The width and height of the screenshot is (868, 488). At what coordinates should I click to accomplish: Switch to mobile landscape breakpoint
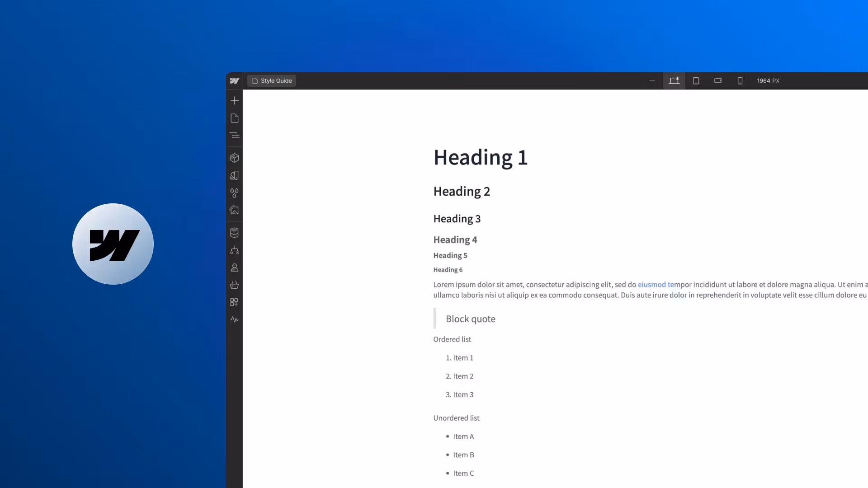(718, 81)
